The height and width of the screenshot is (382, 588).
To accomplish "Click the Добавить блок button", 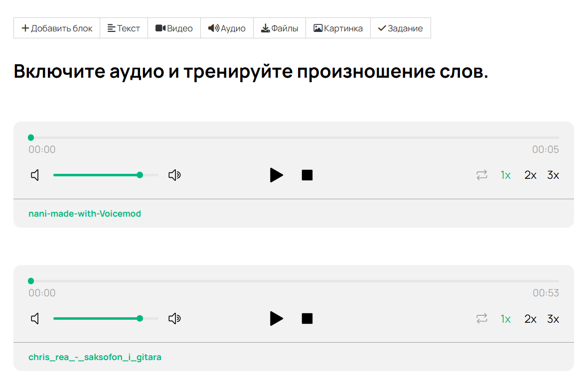I will 57,28.
